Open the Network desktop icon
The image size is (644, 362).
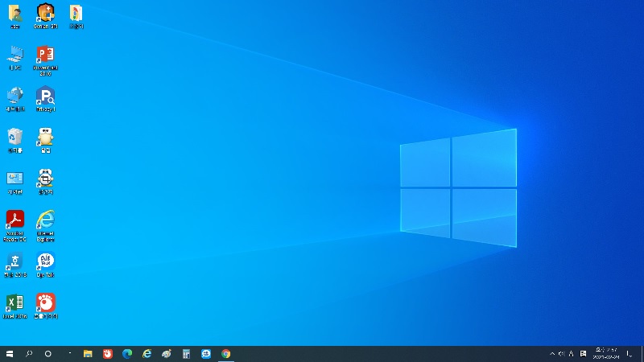click(15, 99)
